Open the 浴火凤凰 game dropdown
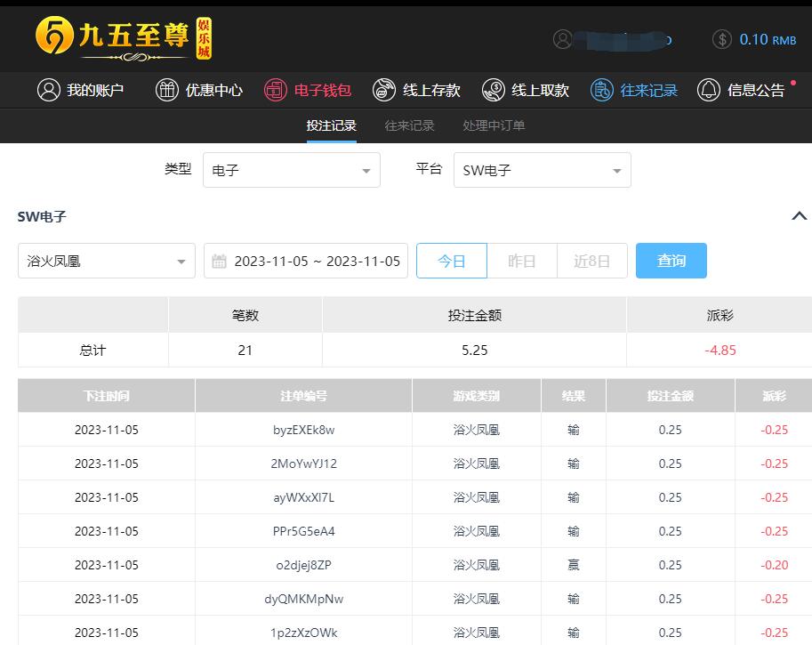 pos(106,261)
